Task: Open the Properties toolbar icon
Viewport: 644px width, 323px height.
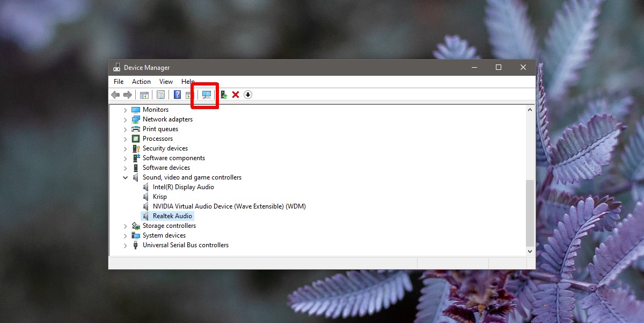Action: [x=160, y=95]
